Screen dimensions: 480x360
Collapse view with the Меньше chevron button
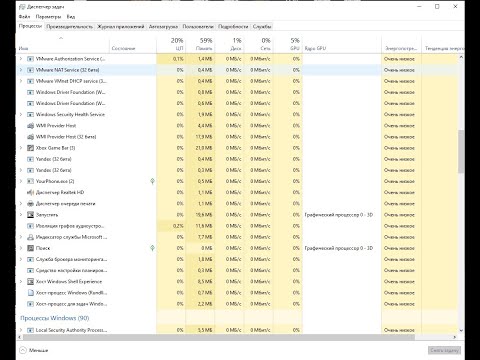pyautogui.click(x=23, y=350)
